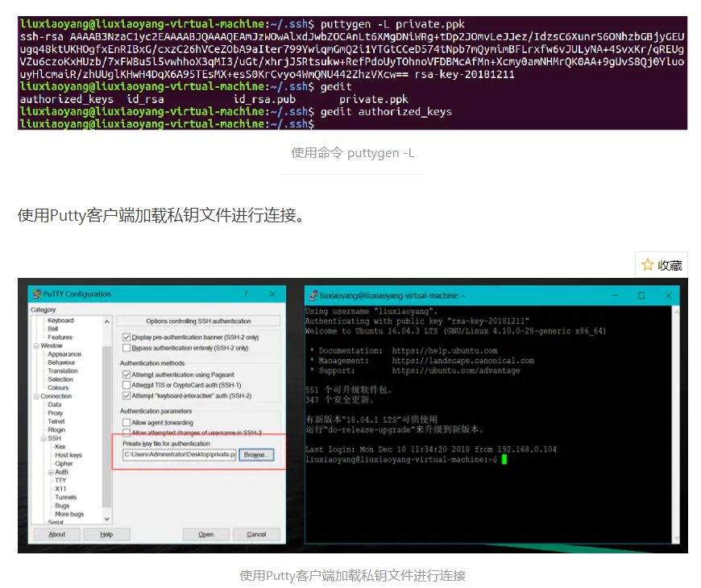Click the category tree scroll-down arrow
Viewport: 701px width, 588px height.
tap(107, 519)
